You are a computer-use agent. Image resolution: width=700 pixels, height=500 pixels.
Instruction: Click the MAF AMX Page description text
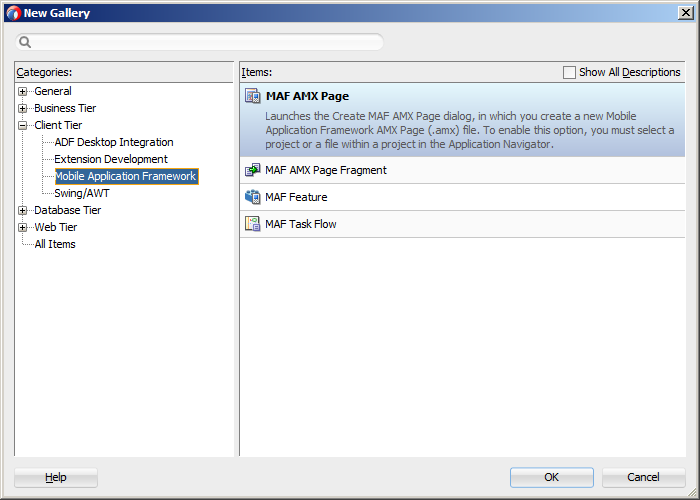click(470, 130)
